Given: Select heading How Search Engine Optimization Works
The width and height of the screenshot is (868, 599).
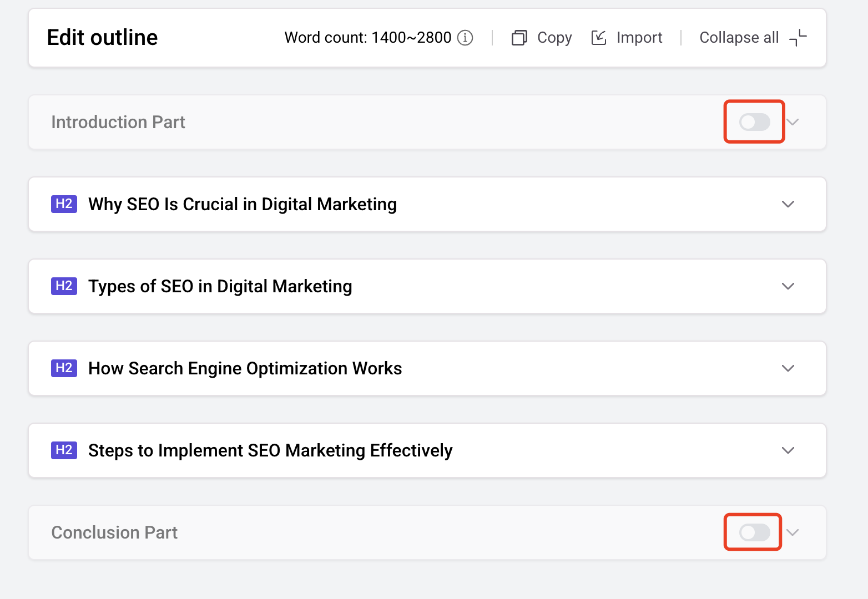Looking at the screenshot, I should (245, 368).
